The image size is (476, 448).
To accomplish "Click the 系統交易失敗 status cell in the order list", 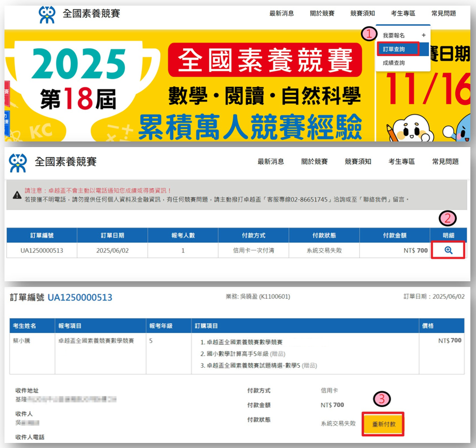I will (x=324, y=250).
